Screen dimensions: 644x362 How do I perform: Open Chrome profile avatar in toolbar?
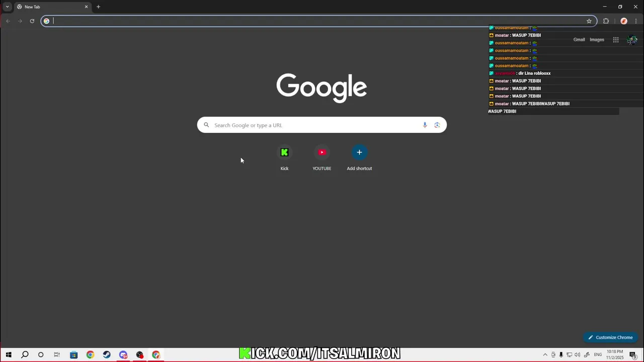624,21
